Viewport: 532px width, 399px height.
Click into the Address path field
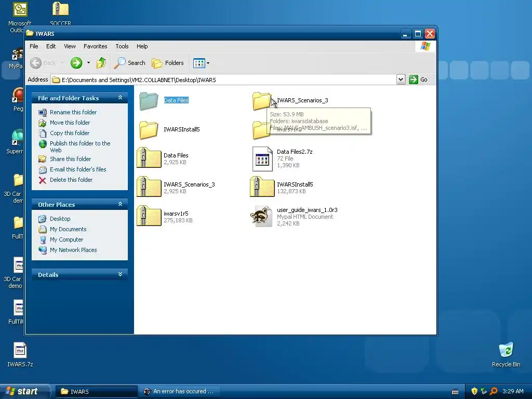pos(224,79)
